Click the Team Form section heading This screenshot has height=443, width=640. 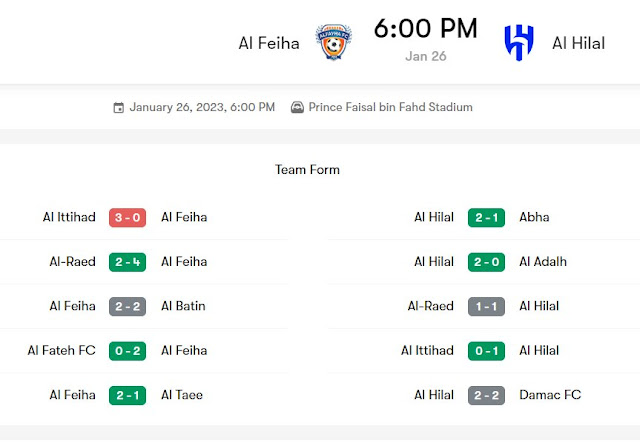click(x=307, y=170)
